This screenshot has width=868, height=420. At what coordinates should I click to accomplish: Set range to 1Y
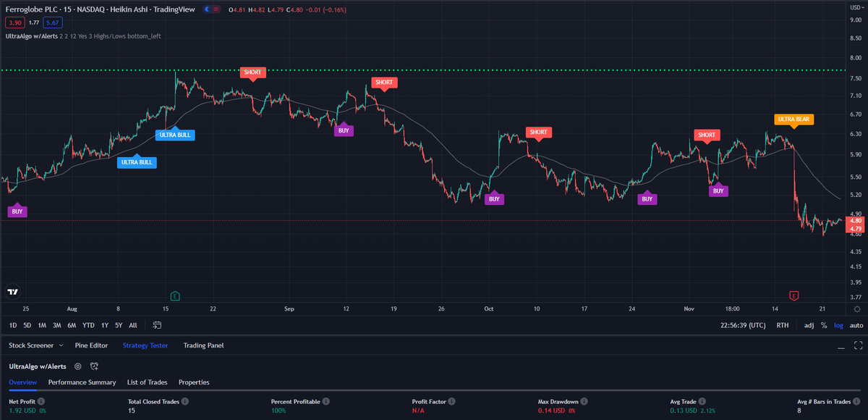tap(105, 325)
